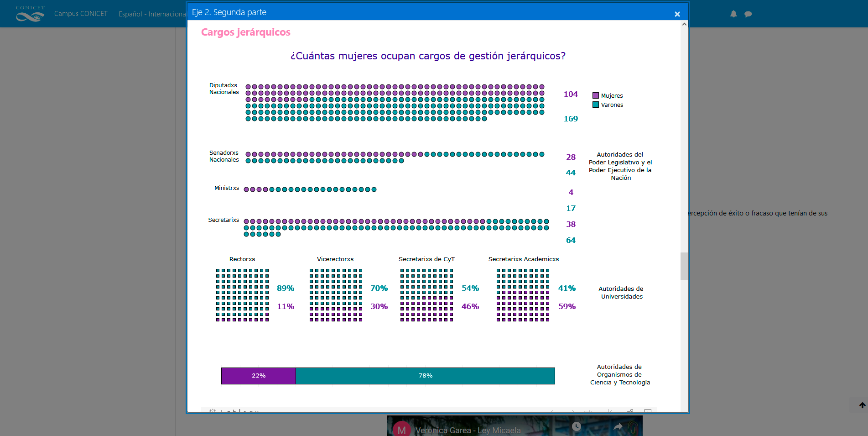Click the CONICET logo

tap(30, 14)
